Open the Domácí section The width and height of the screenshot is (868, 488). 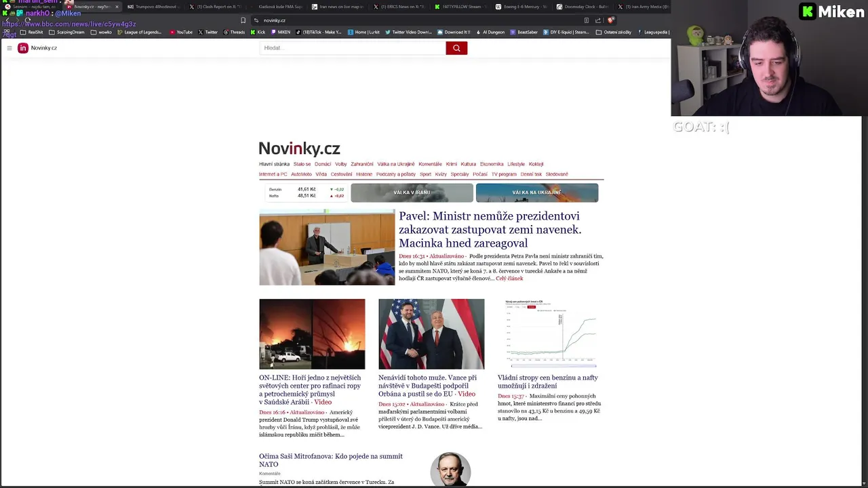[x=323, y=164]
